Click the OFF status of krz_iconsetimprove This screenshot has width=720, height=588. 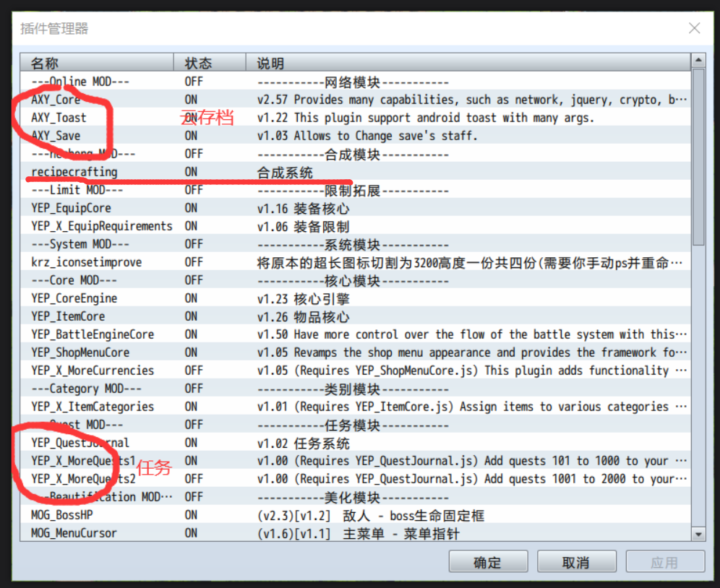pyautogui.click(x=194, y=262)
